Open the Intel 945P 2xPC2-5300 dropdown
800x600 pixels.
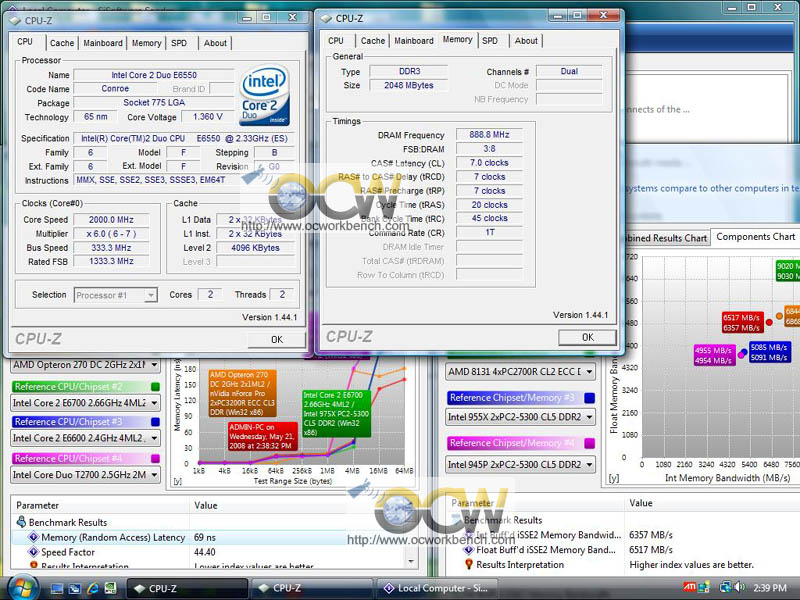589,465
